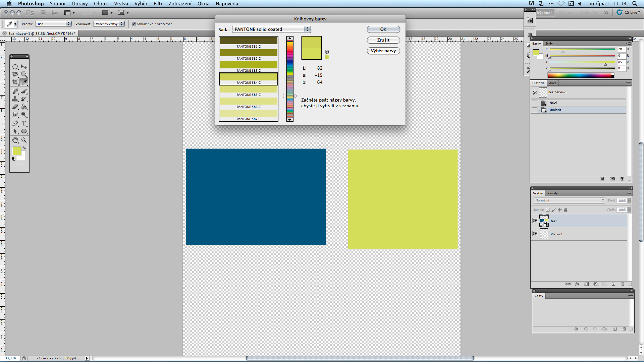This screenshot has height=362, width=644.
Task: Select the Hand tool
Action: [x=15, y=140]
